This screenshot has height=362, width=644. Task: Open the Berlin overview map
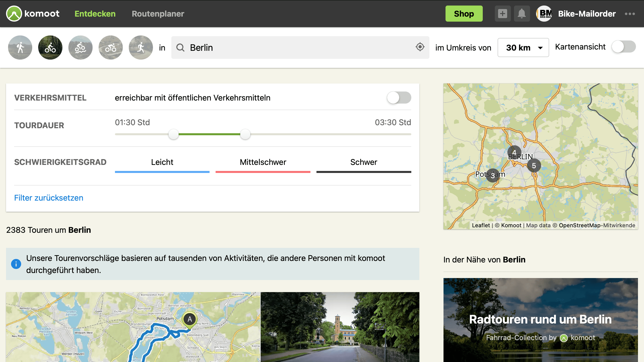[541, 156]
